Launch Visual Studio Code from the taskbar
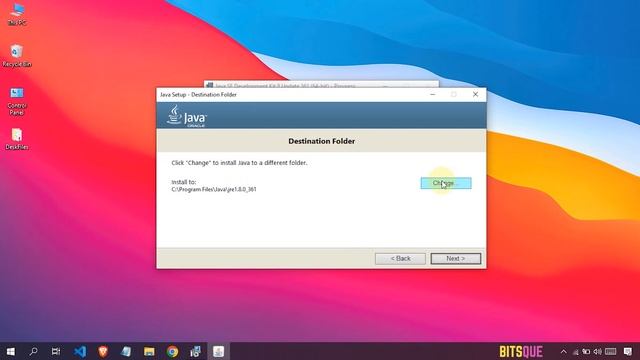This screenshot has width=640, height=360. 80,351
